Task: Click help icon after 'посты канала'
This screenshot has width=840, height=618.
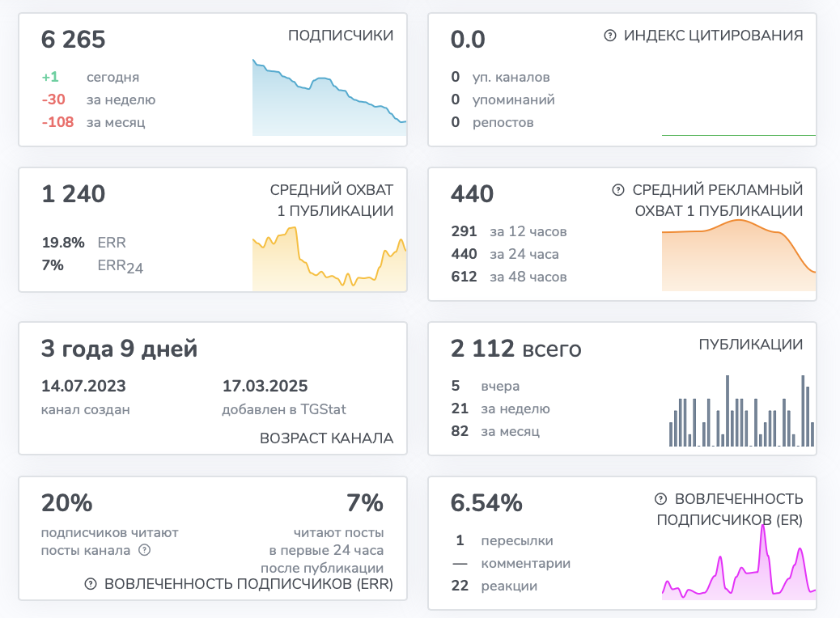Action: click(145, 550)
